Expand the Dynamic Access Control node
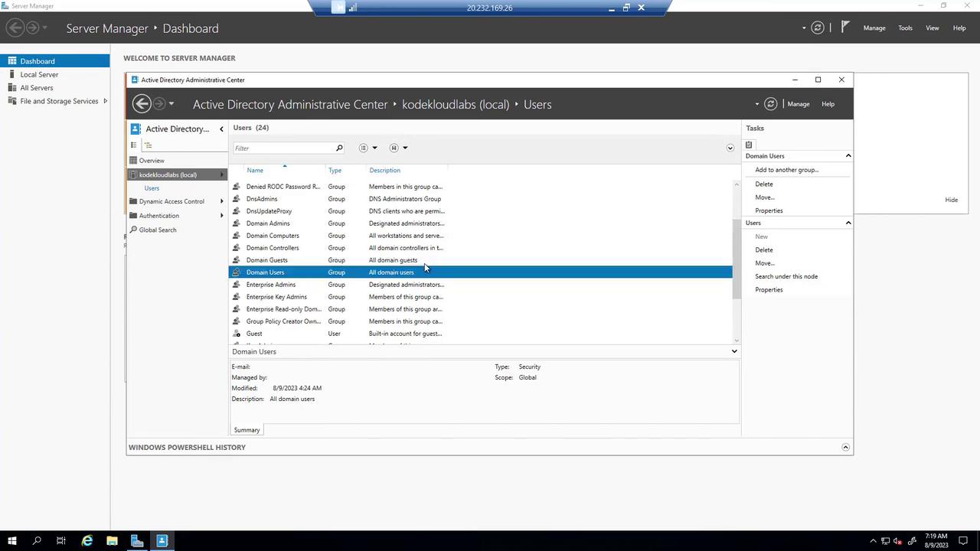 coord(221,201)
